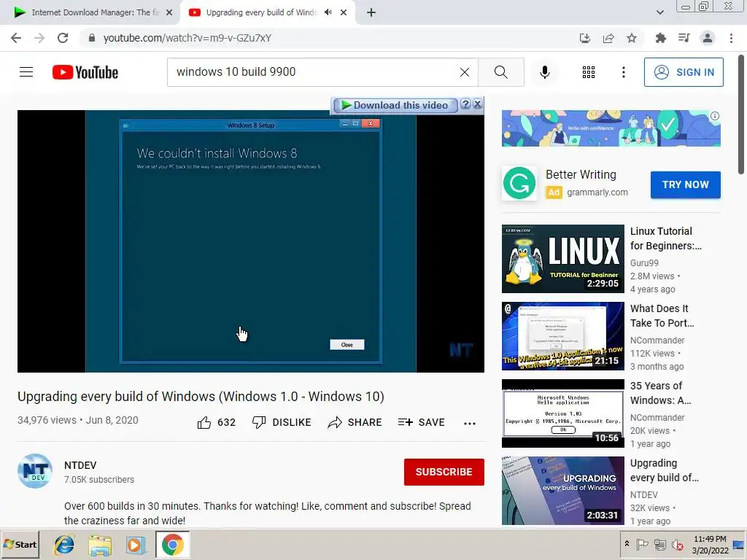Click the taskbar clock 11:49 PM

pos(710,539)
